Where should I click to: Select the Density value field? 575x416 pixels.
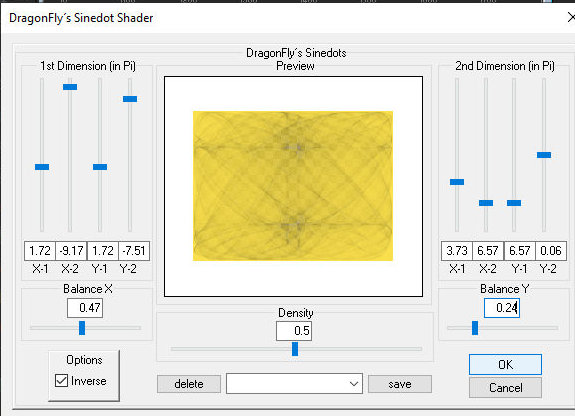[294, 331]
